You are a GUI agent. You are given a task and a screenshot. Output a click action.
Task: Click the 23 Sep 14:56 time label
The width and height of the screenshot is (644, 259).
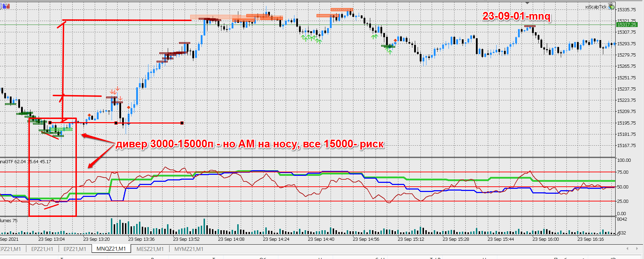coord(366,239)
